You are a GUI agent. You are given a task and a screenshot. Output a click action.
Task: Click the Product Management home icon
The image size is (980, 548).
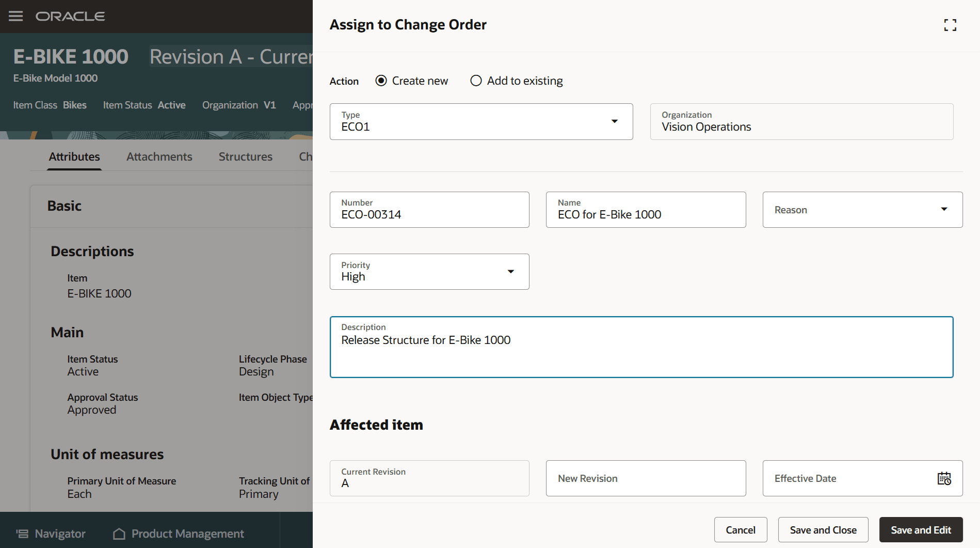119,534
